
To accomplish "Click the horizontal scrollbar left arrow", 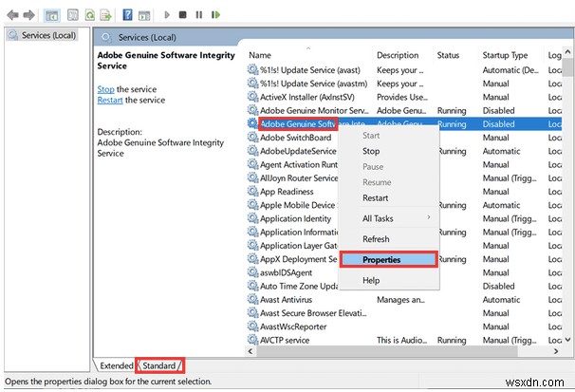I will tap(250, 351).
